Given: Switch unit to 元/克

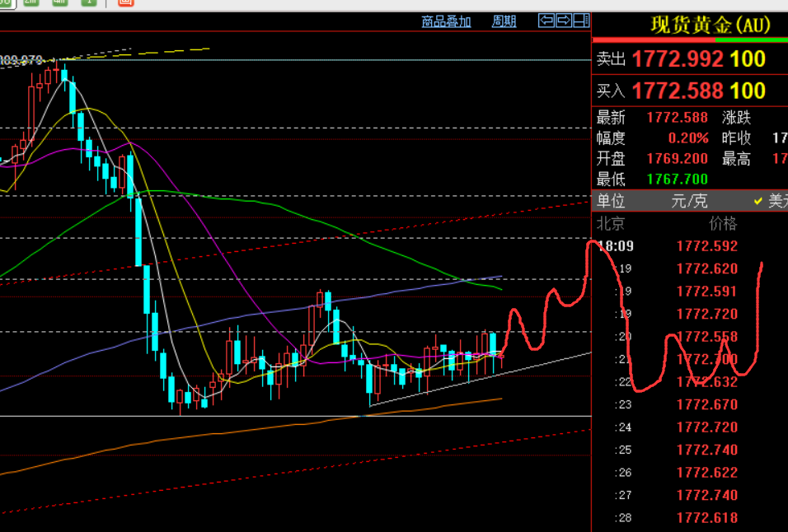Looking at the screenshot, I should [x=689, y=201].
